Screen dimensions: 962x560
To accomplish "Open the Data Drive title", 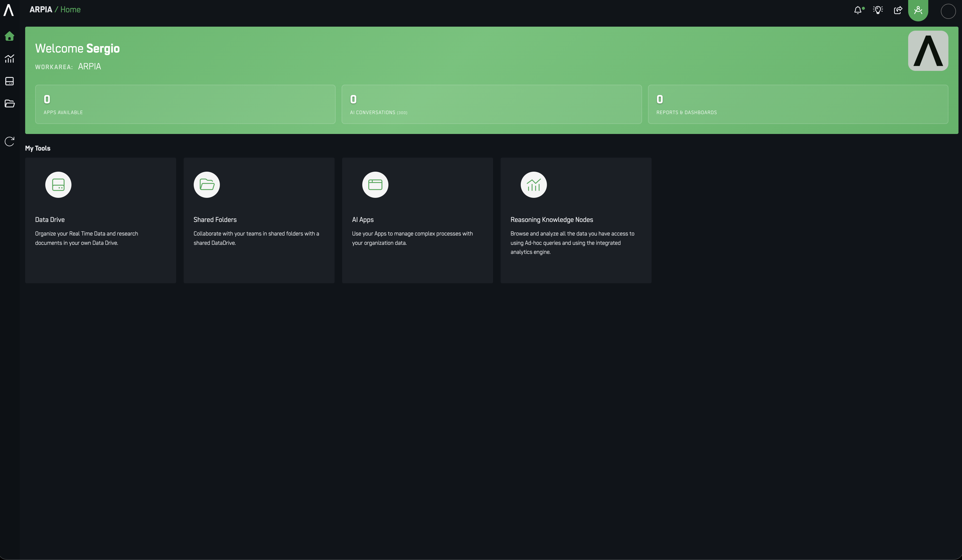I will (x=50, y=220).
